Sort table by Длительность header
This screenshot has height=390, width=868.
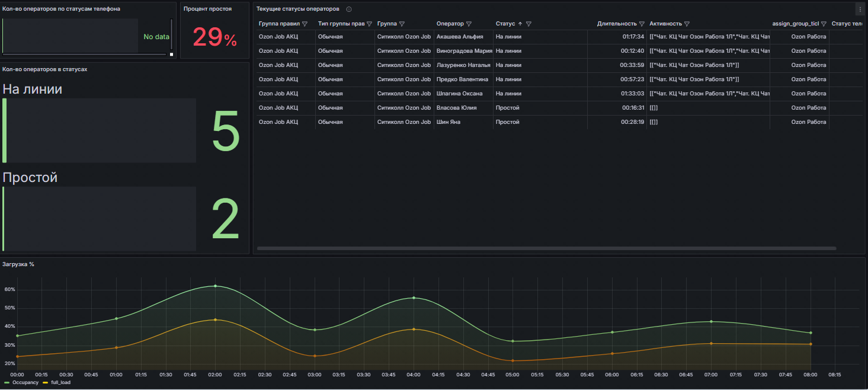(616, 24)
